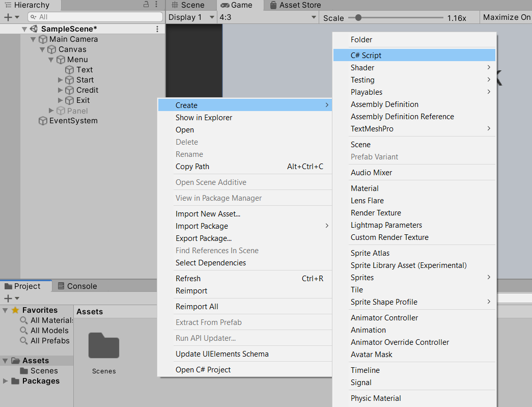This screenshot has width=532, height=407.
Task: Select Show in Explorer menu entry
Action: [x=204, y=117]
